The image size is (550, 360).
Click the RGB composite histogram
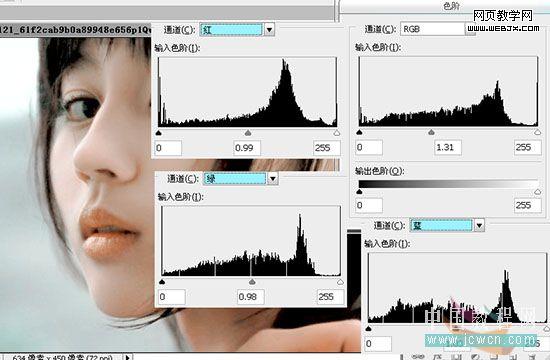pos(448,91)
